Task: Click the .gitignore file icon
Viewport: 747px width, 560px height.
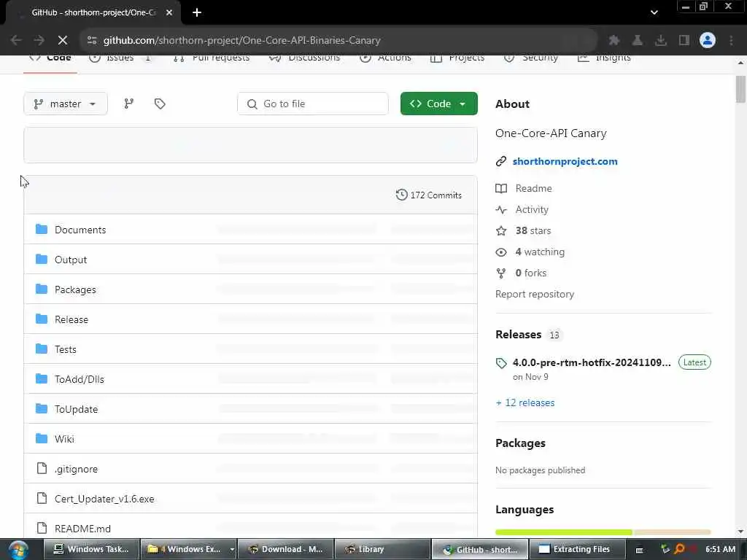Action: (x=42, y=469)
